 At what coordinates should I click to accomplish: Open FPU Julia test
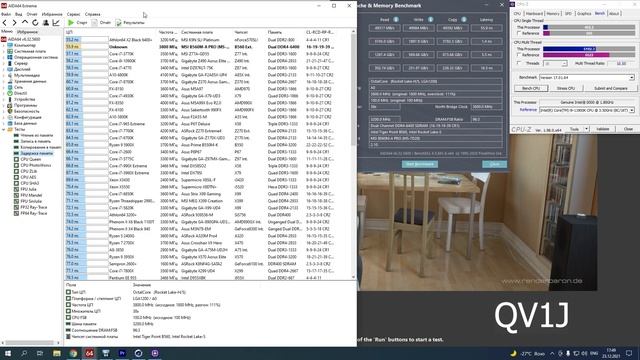coord(29,189)
